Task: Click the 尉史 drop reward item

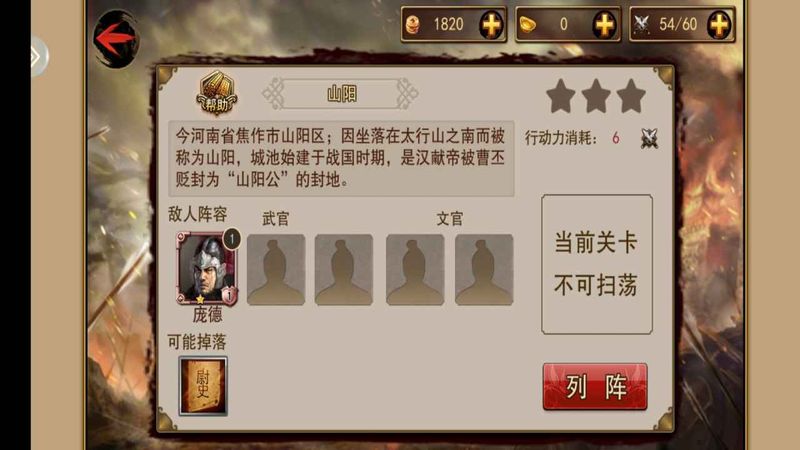Action: tap(203, 386)
